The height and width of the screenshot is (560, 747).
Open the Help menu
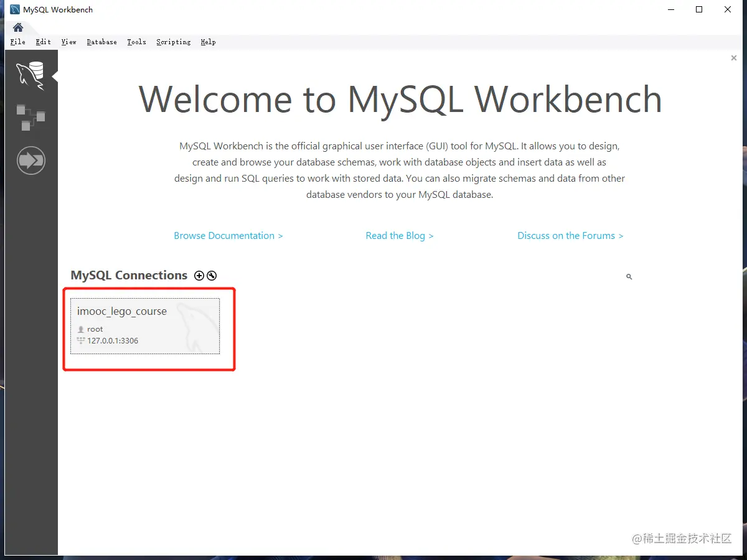(209, 42)
